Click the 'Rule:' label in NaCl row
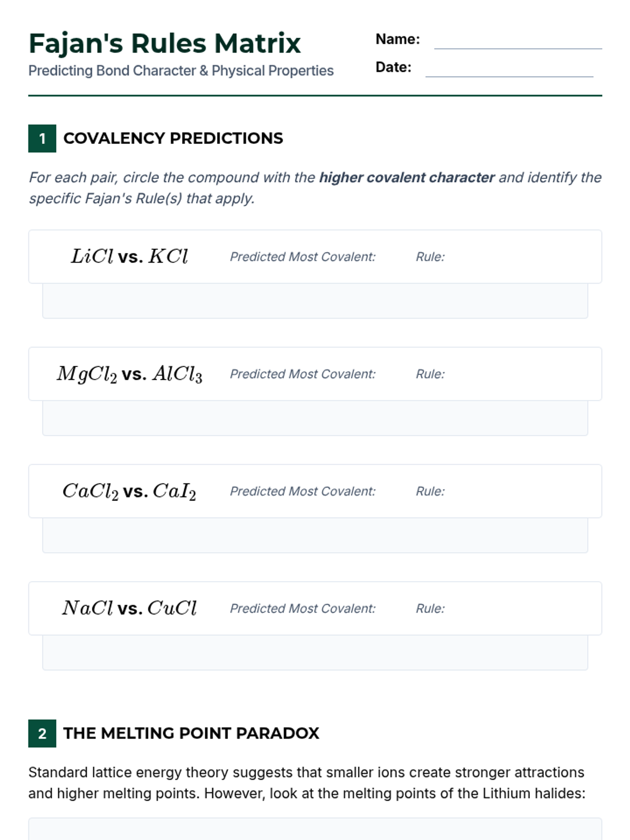630x840 pixels. (430, 608)
